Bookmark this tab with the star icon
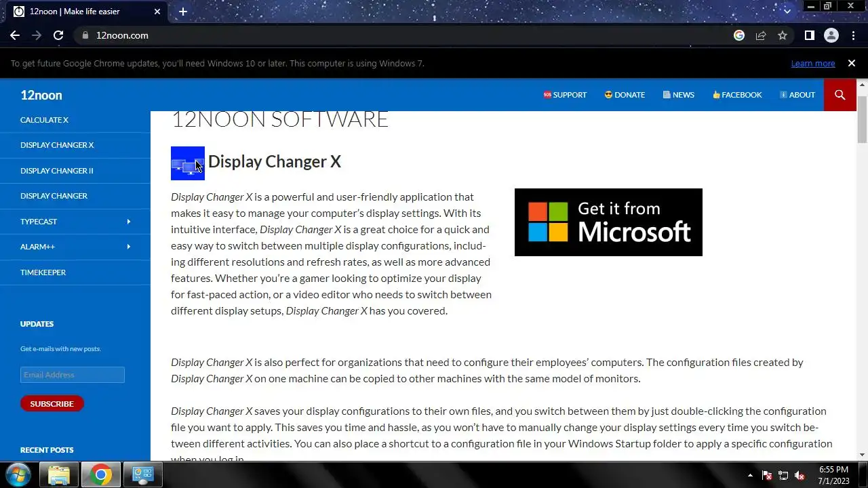This screenshot has width=868, height=488. click(783, 35)
